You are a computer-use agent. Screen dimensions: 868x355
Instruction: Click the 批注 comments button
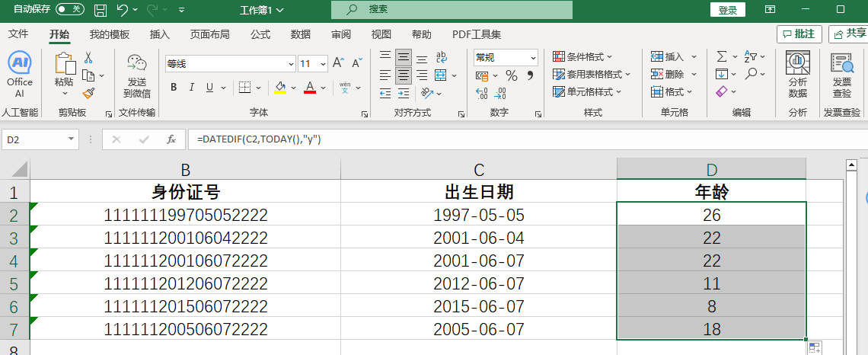(799, 34)
